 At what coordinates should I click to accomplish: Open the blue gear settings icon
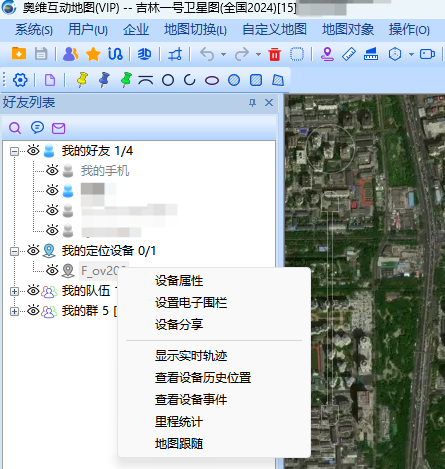tap(20, 80)
